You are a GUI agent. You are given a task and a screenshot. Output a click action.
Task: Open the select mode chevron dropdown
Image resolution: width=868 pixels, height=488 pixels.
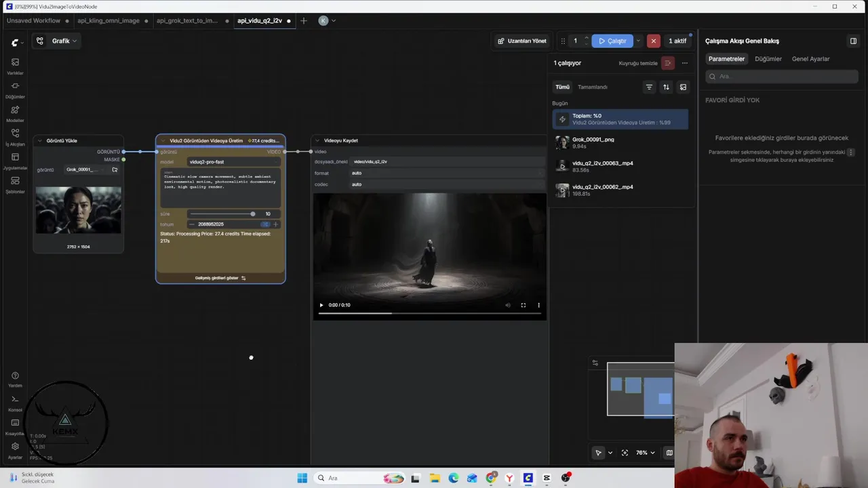[610, 453]
